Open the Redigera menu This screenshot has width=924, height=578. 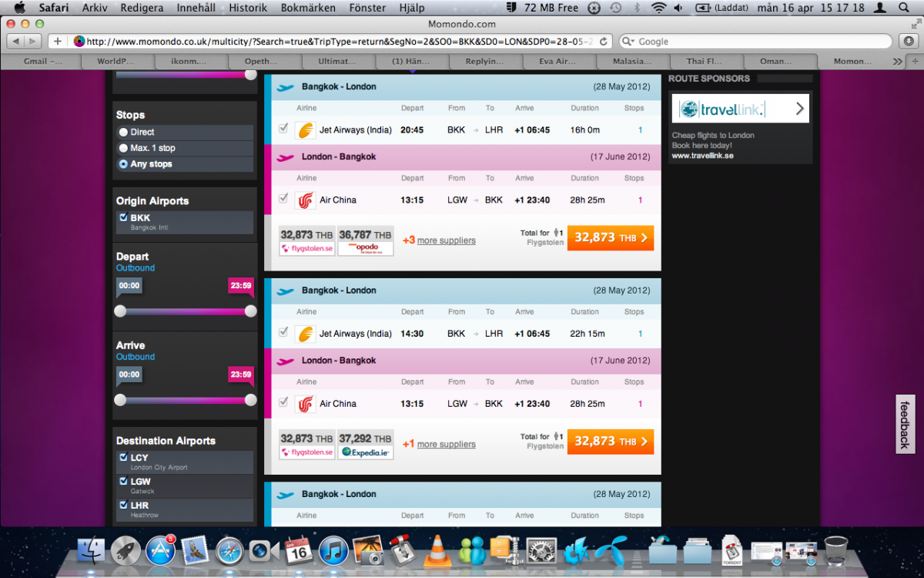coord(142,8)
